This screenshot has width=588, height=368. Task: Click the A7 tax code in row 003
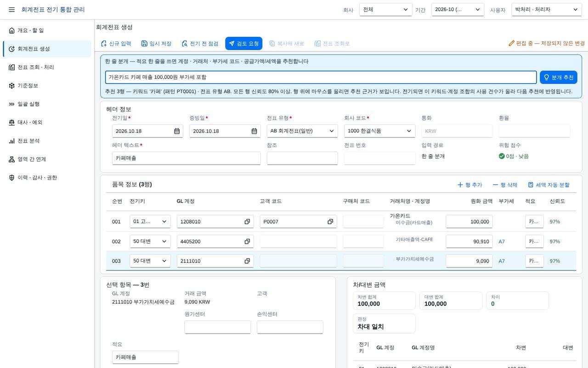click(502, 261)
